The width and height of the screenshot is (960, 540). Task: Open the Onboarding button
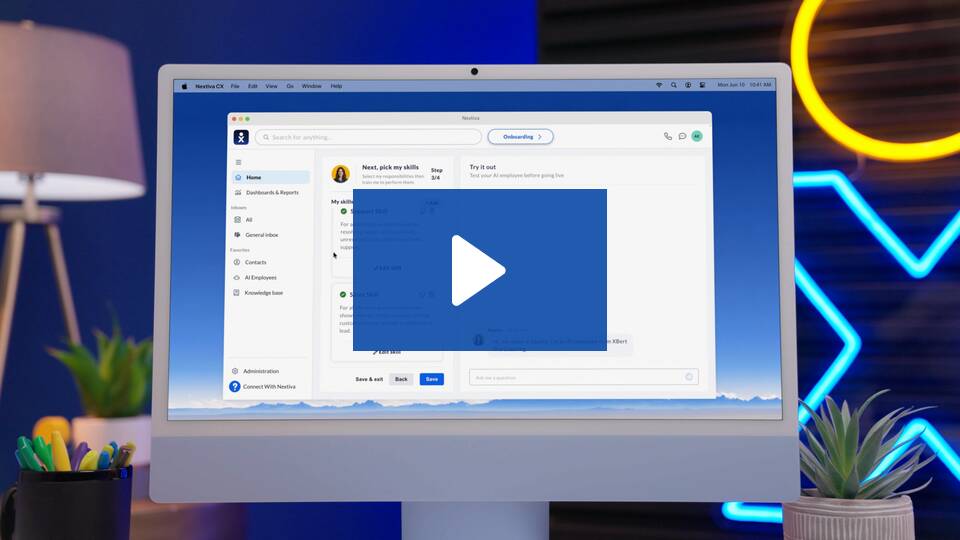[x=520, y=137]
